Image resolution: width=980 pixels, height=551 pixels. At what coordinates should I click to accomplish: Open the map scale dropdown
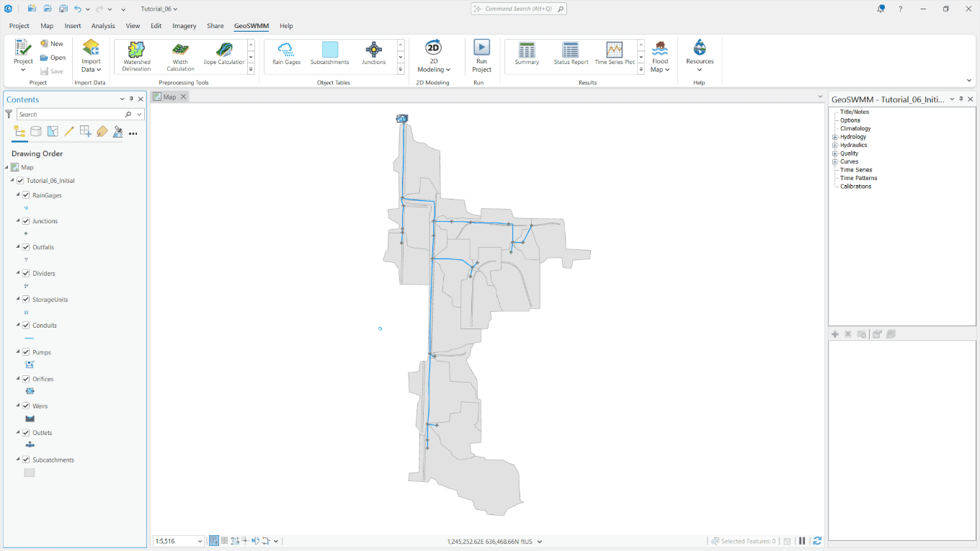[x=200, y=541]
